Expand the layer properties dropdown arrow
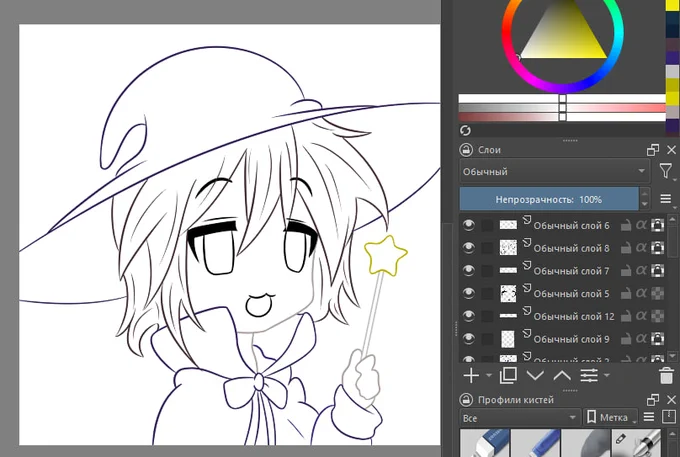This screenshot has height=457, width=680. click(607, 375)
